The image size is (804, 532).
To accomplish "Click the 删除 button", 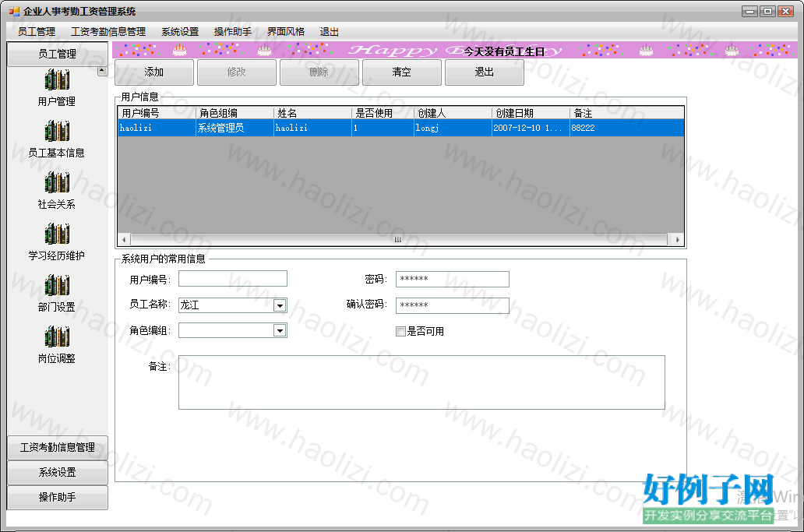I will (x=319, y=72).
